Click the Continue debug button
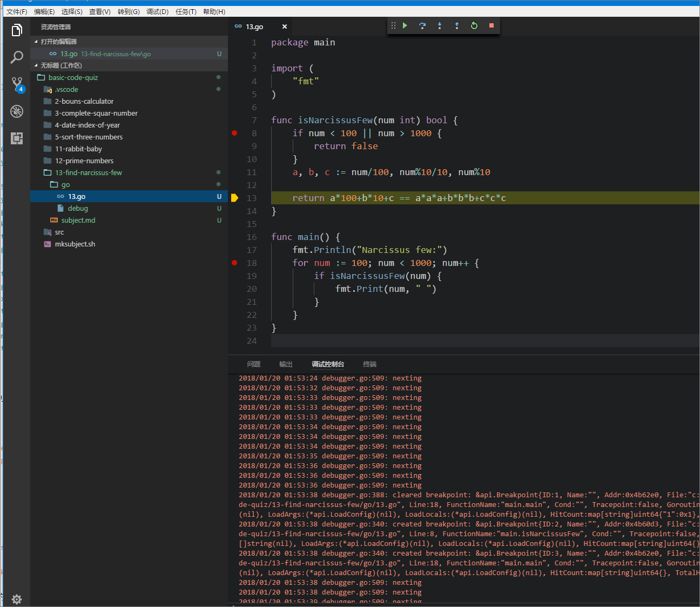Screen dimensions: 700x607 pos(405,25)
